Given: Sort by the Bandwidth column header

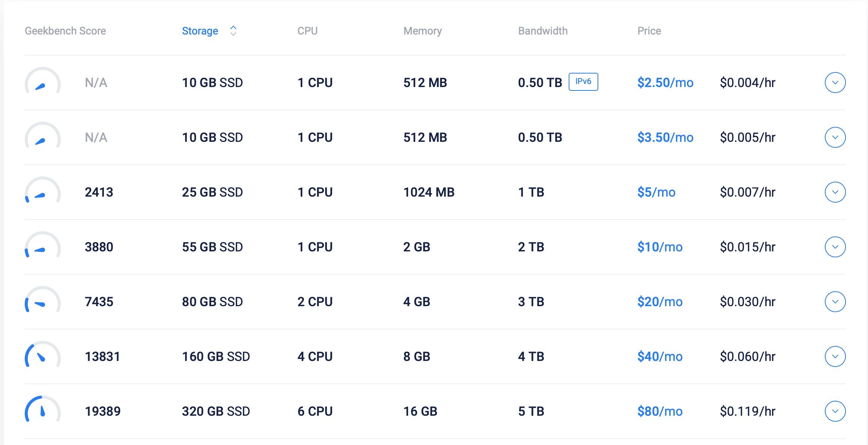Looking at the screenshot, I should coord(543,31).
